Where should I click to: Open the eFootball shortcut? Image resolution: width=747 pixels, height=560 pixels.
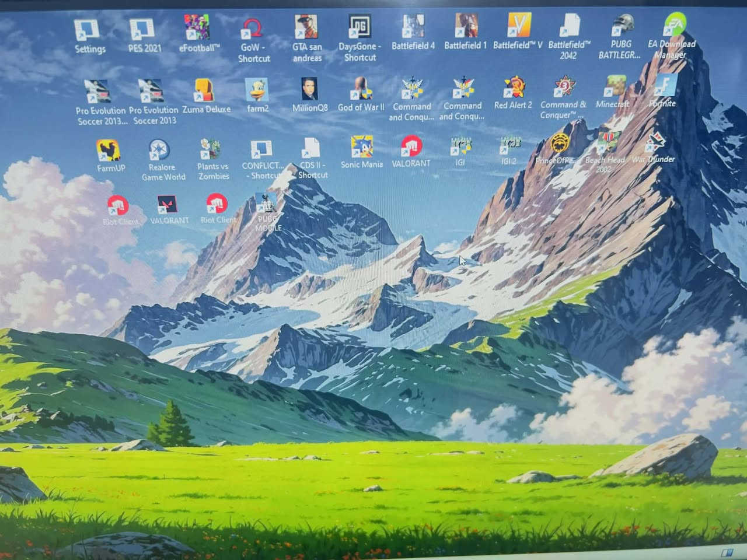[197, 26]
